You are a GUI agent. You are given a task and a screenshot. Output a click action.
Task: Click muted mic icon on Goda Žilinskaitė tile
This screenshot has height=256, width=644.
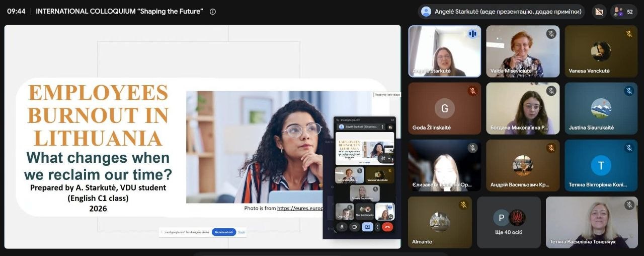(472, 91)
